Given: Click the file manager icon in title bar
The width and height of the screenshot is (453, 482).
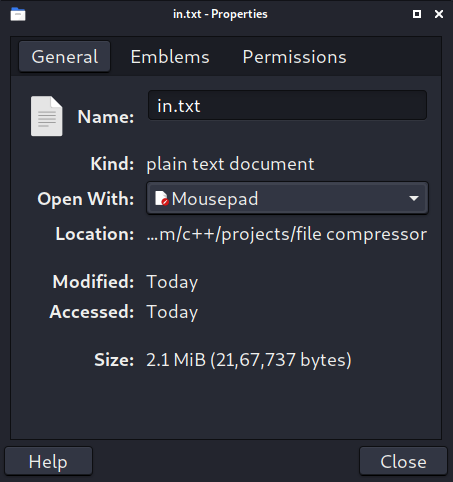Looking at the screenshot, I should 18,14.
